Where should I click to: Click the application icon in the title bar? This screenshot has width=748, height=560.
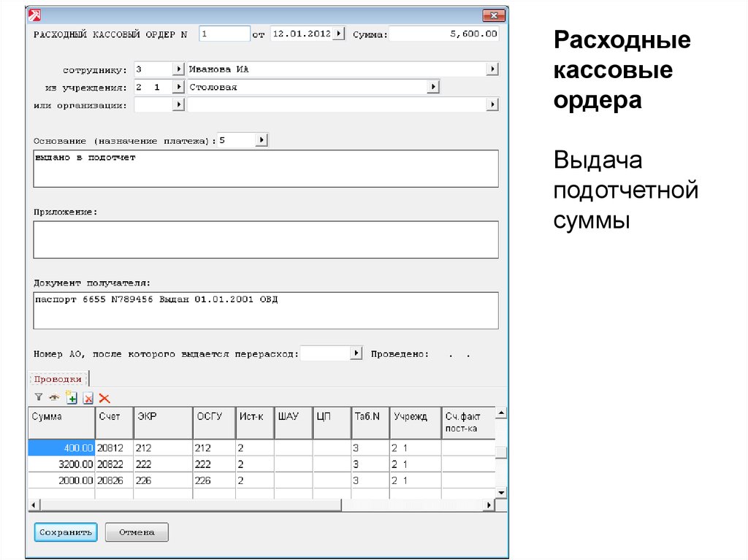34,15
